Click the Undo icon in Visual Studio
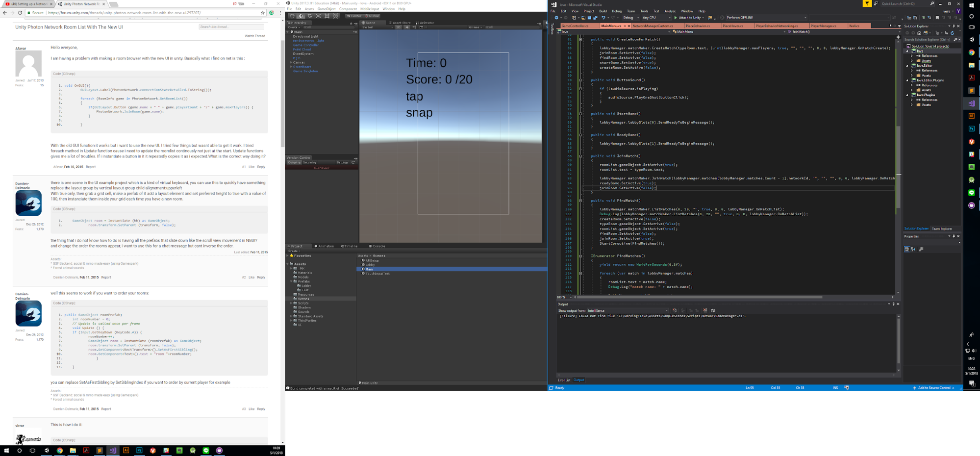Image resolution: width=980 pixels, height=456 pixels. click(603, 18)
